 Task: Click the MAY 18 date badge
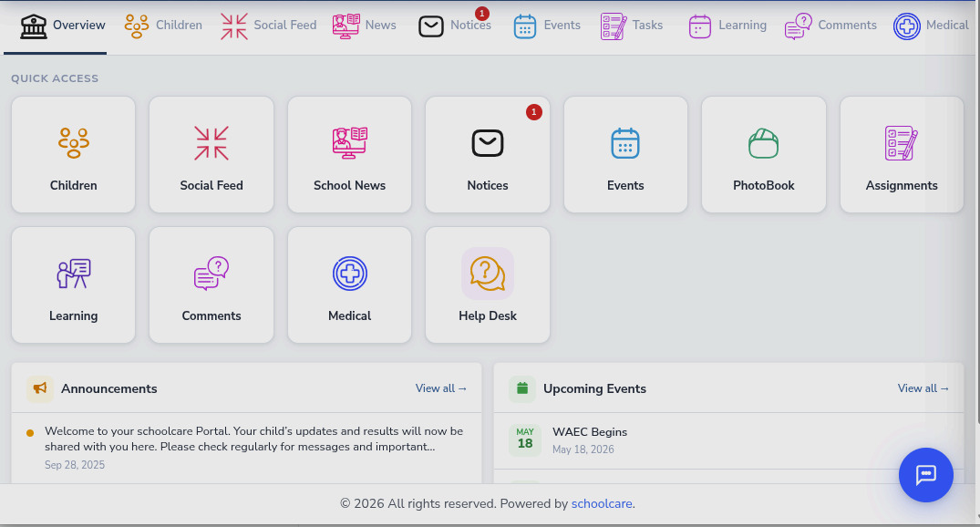(x=525, y=439)
